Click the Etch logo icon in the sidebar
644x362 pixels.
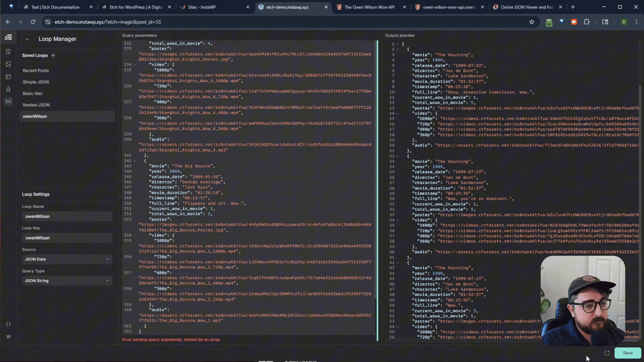point(8,37)
